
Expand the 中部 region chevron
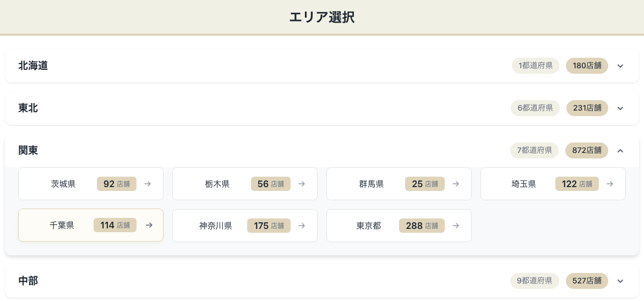coord(620,281)
